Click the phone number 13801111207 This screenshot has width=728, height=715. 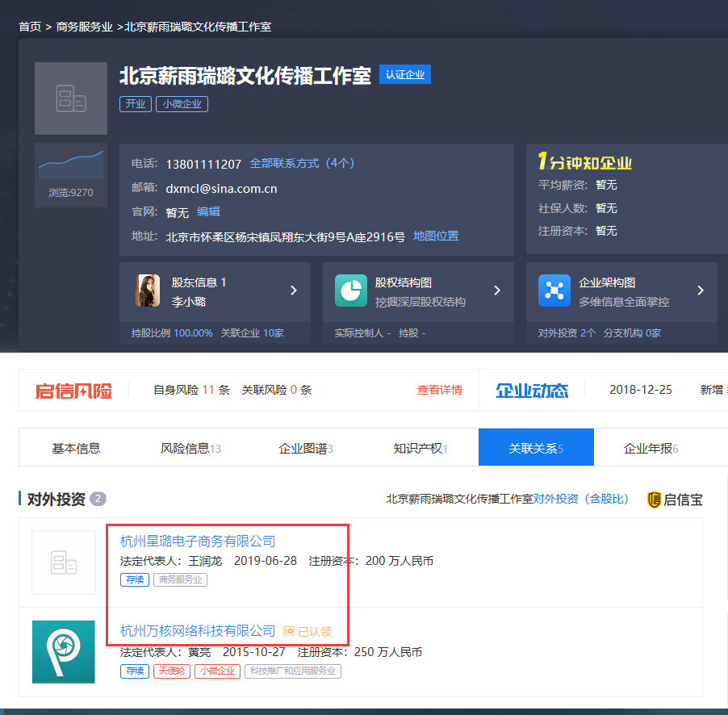click(x=203, y=165)
